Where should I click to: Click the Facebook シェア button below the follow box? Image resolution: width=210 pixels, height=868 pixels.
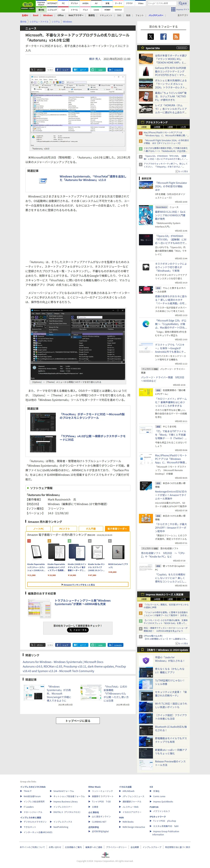pyautogui.click(x=63, y=645)
